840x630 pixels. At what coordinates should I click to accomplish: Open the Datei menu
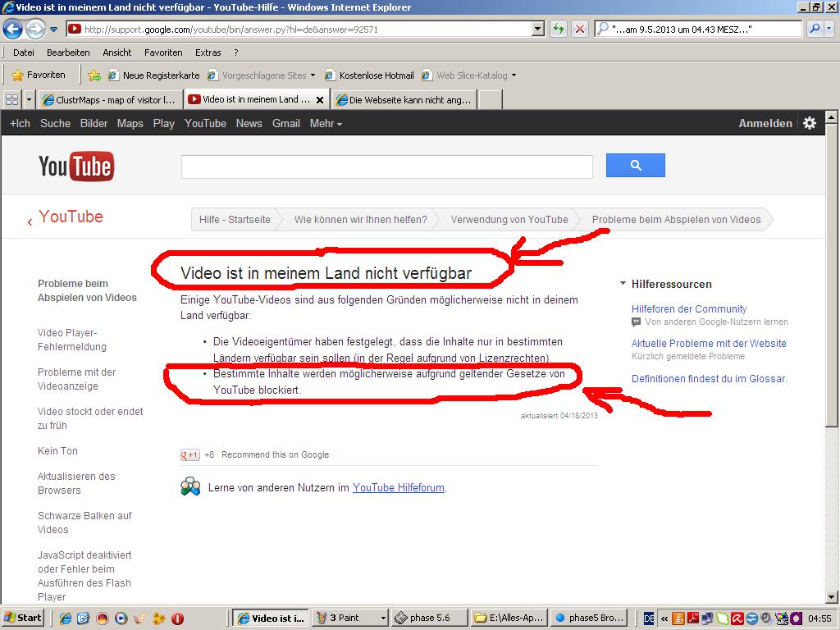(24, 52)
